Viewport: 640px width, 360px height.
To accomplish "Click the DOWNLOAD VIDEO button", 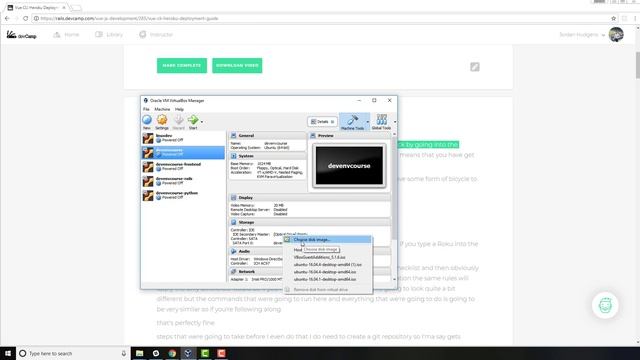I will (237, 65).
